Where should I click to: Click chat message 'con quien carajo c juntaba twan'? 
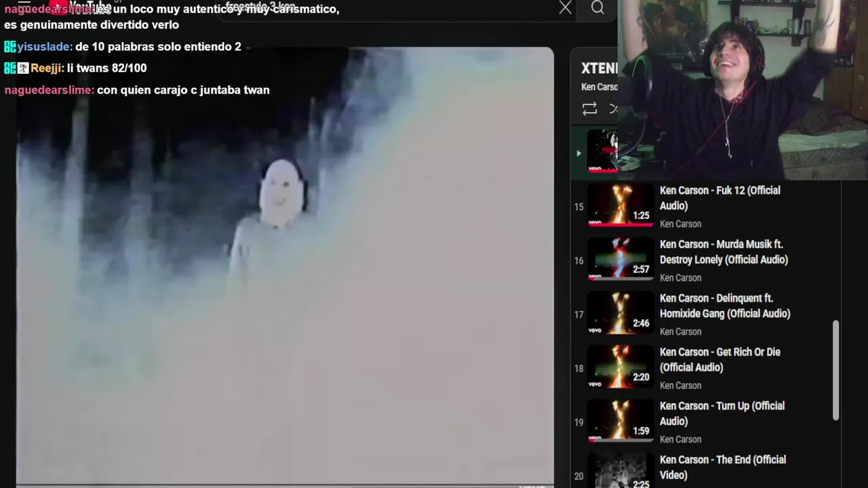[183, 89]
